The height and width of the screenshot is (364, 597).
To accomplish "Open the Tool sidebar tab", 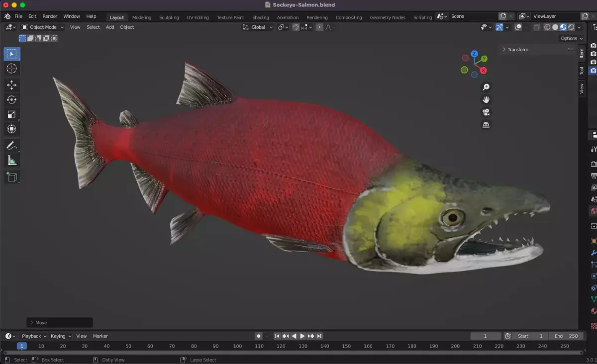I will pos(582,71).
